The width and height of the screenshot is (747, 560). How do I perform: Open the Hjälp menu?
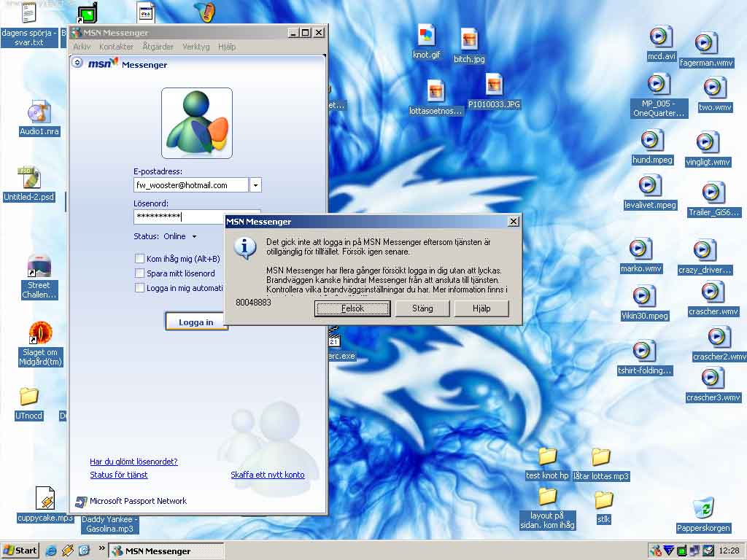pyautogui.click(x=227, y=47)
